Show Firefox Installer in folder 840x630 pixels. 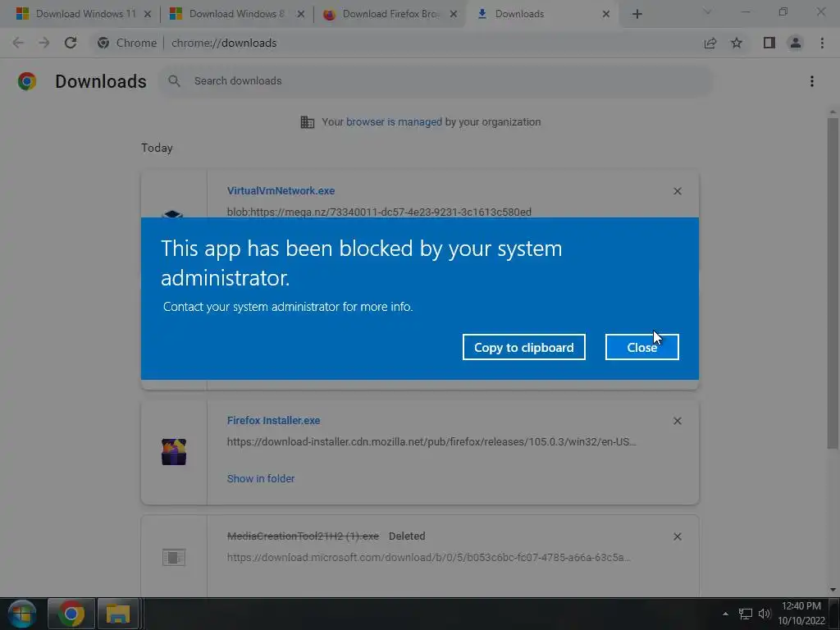point(260,478)
